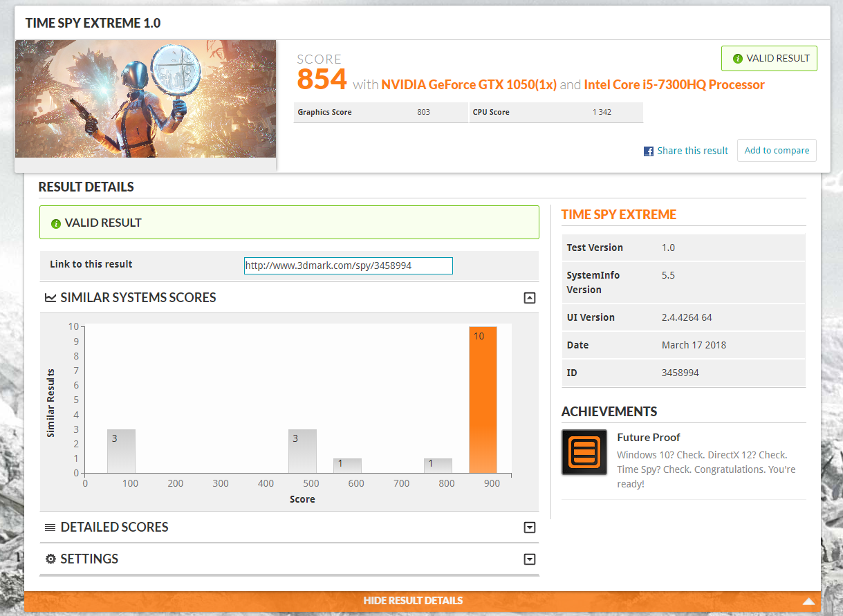Expand the Settings section
The height and width of the screenshot is (616, 843).
click(530, 559)
